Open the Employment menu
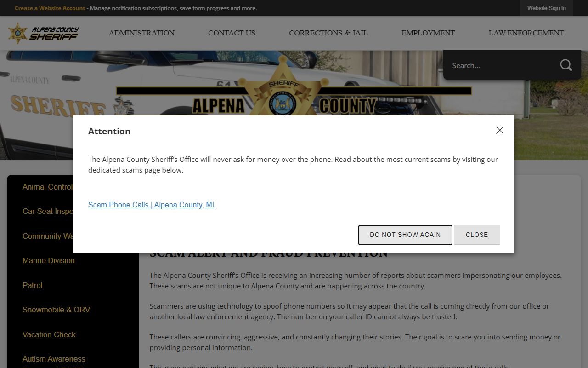The image size is (588, 368). coord(428,33)
